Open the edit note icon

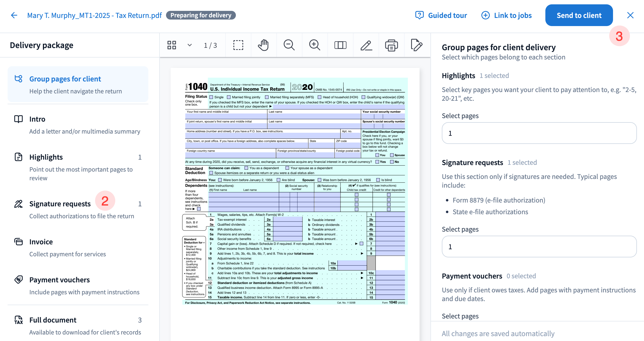point(417,45)
